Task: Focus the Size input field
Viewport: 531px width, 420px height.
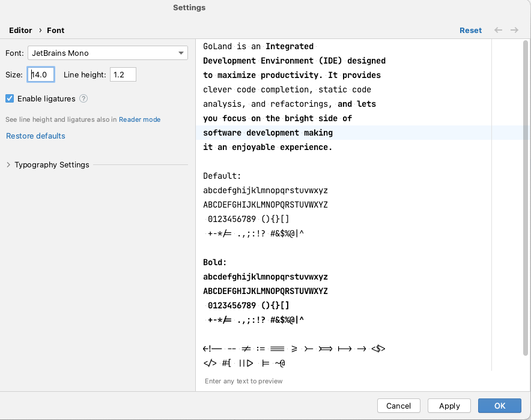Action: (x=41, y=74)
